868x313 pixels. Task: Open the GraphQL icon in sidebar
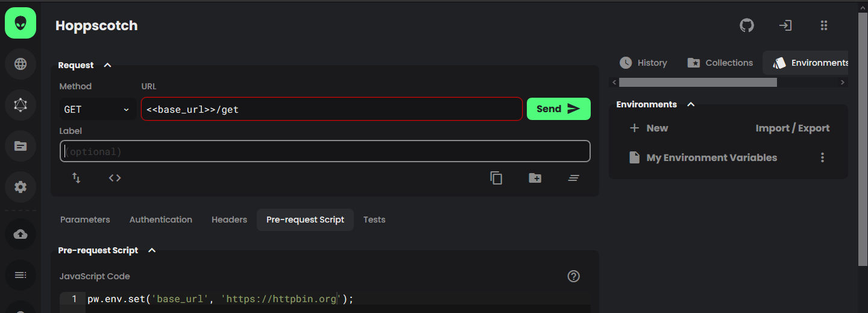(20, 105)
